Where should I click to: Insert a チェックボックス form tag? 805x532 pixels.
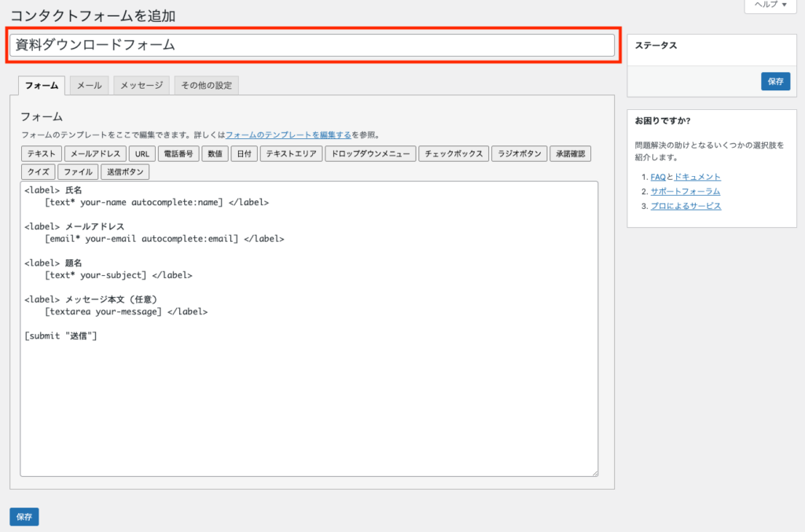coord(454,154)
